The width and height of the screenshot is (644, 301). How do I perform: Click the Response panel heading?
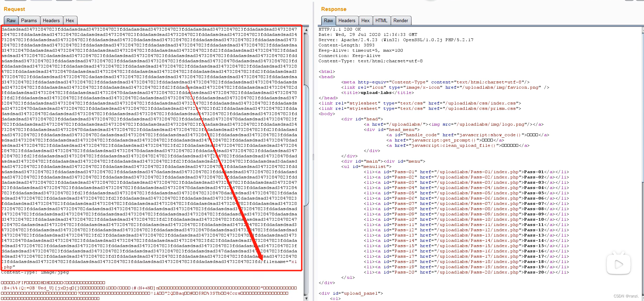[334, 9]
